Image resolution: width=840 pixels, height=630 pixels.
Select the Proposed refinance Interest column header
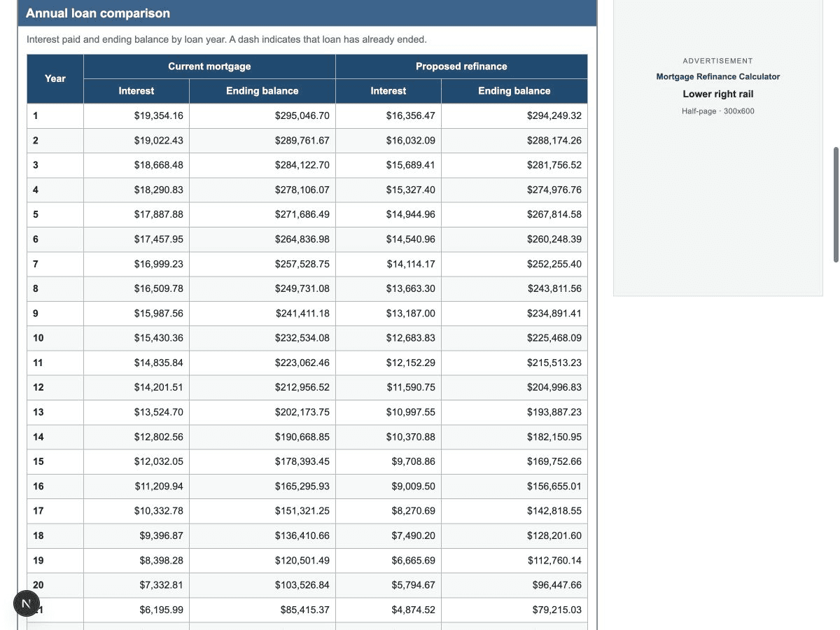388,91
